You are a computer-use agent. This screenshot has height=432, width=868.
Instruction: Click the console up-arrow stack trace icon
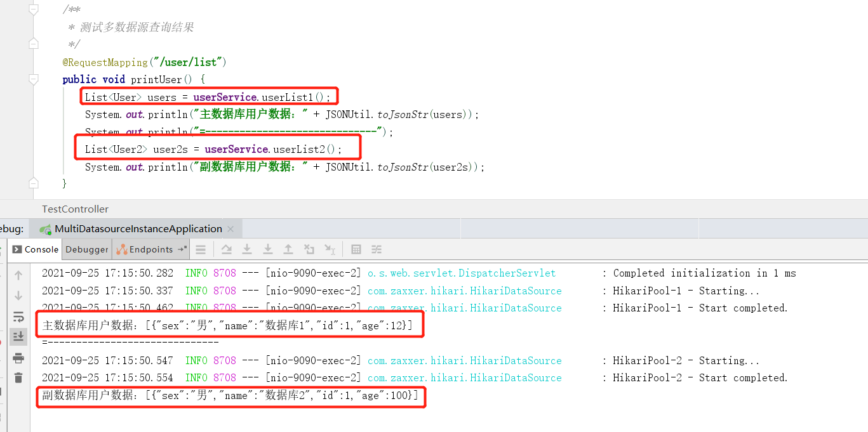click(x=18, y=275)
